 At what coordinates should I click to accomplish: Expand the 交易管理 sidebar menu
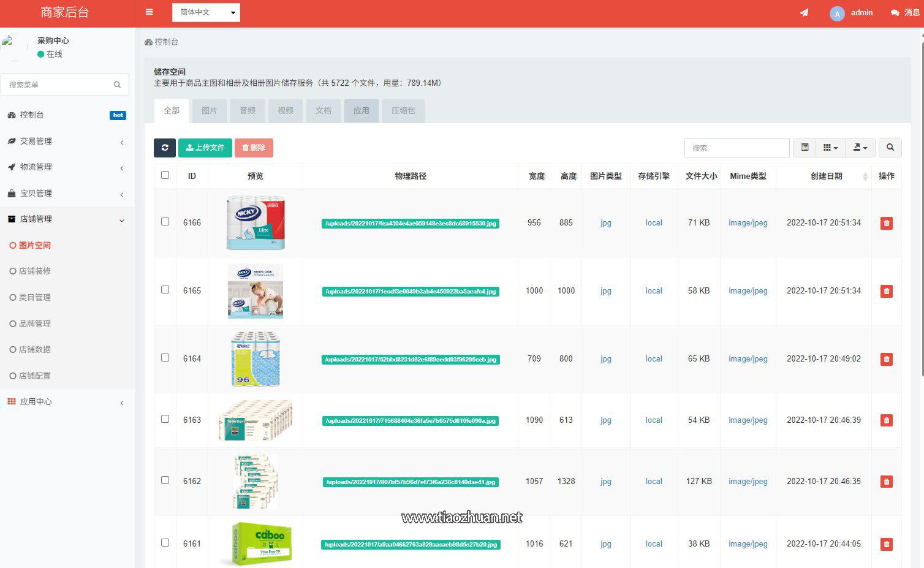click(67, 141)
